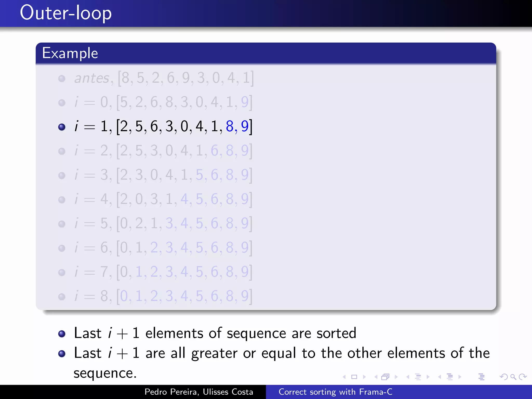Viewport: 532px width, 399px height.
Task: Click the slide rectangle navigation icon
Action: coord(354,377)
